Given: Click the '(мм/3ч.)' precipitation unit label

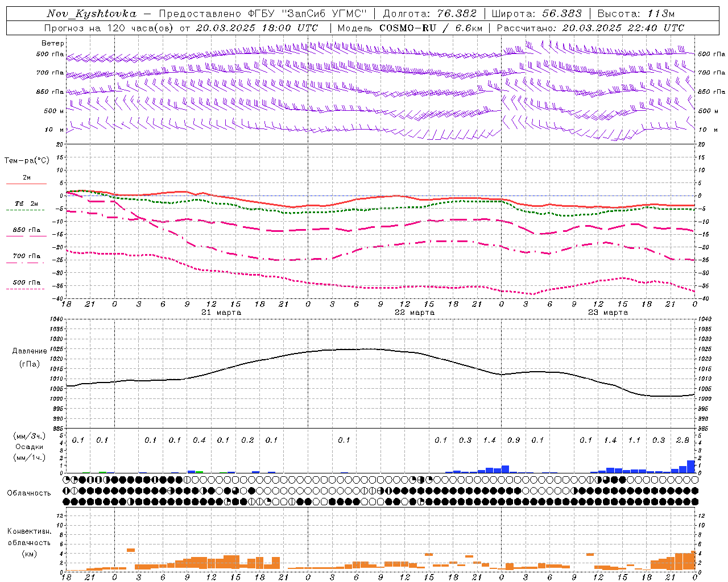Looking at the screenshot, I should click(x=30, y=436).
